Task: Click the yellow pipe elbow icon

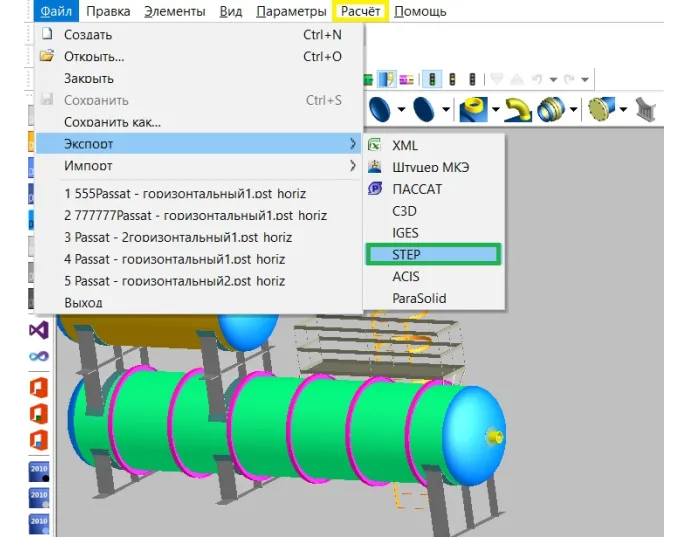Action: (517, 108)
